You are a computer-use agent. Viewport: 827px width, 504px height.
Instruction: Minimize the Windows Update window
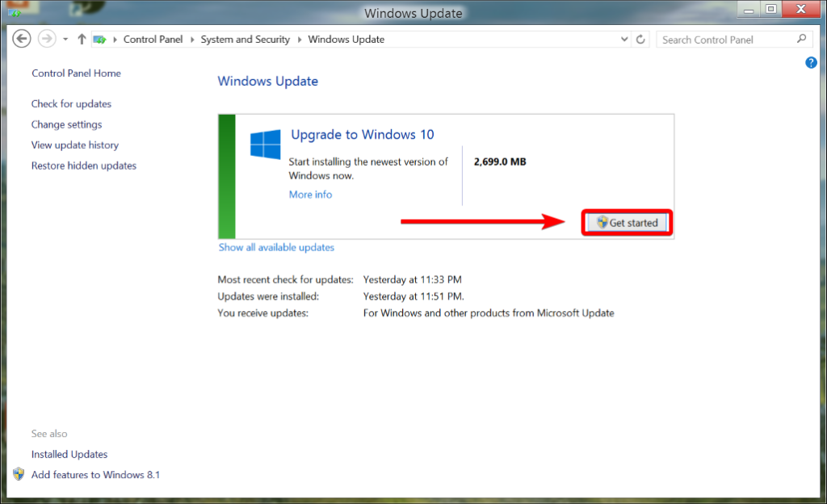pyautogui.click(x=749, y=10)
